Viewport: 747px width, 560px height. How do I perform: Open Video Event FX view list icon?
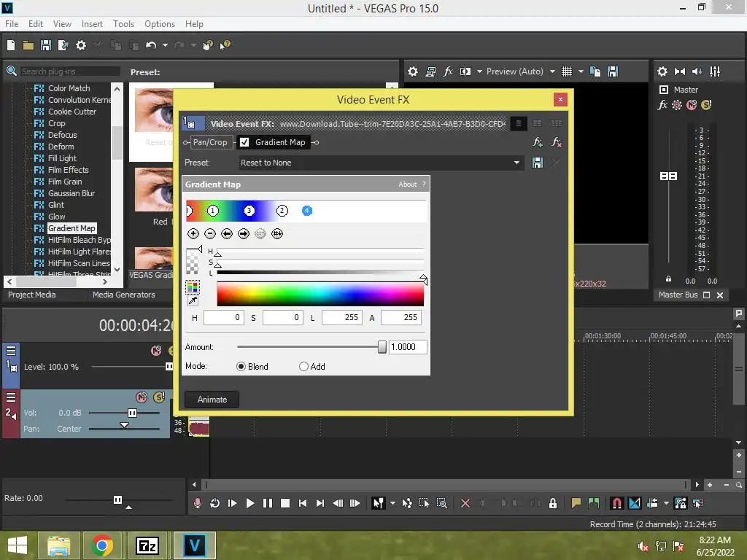(x=519, y=124)
